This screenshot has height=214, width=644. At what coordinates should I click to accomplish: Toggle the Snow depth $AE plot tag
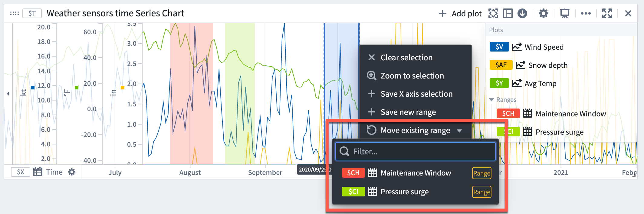501,65
